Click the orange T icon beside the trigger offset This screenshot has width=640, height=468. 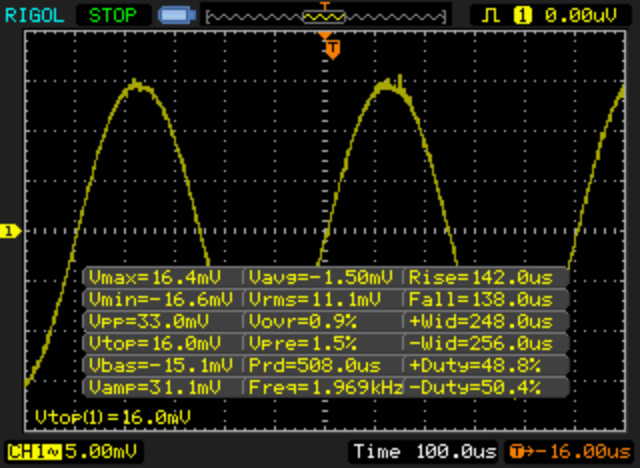516,452
